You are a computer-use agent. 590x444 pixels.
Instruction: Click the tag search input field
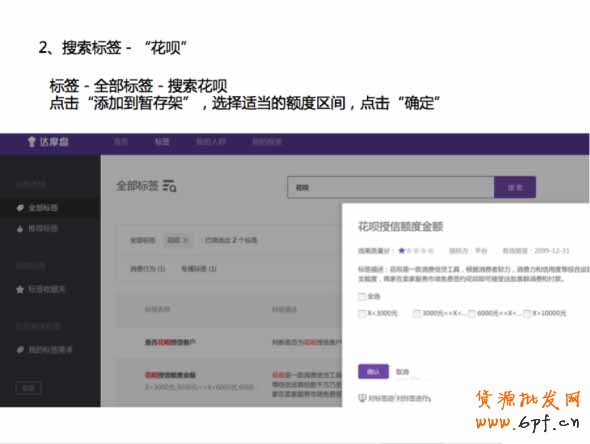(x=390, y=187)
